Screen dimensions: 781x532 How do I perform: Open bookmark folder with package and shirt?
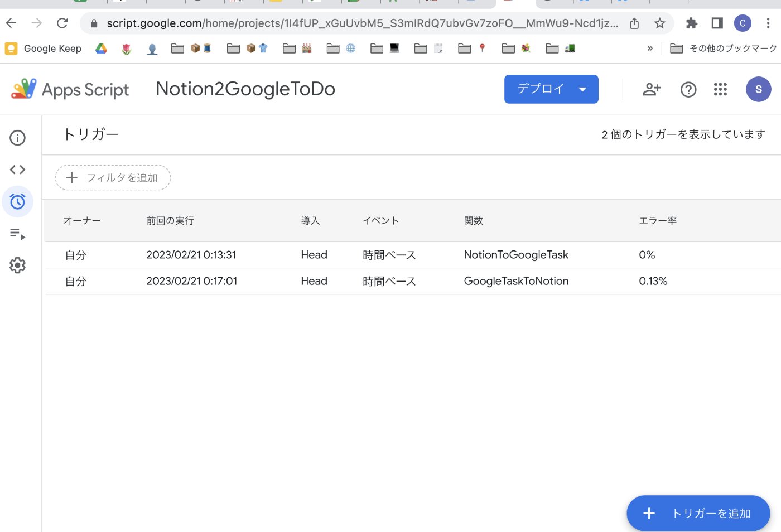[247, 49]
